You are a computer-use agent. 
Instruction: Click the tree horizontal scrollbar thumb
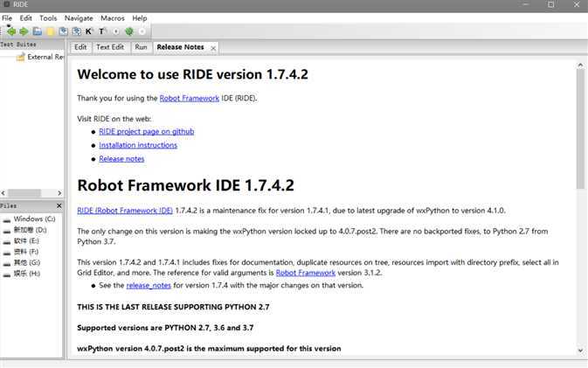(x=24, y=193)
